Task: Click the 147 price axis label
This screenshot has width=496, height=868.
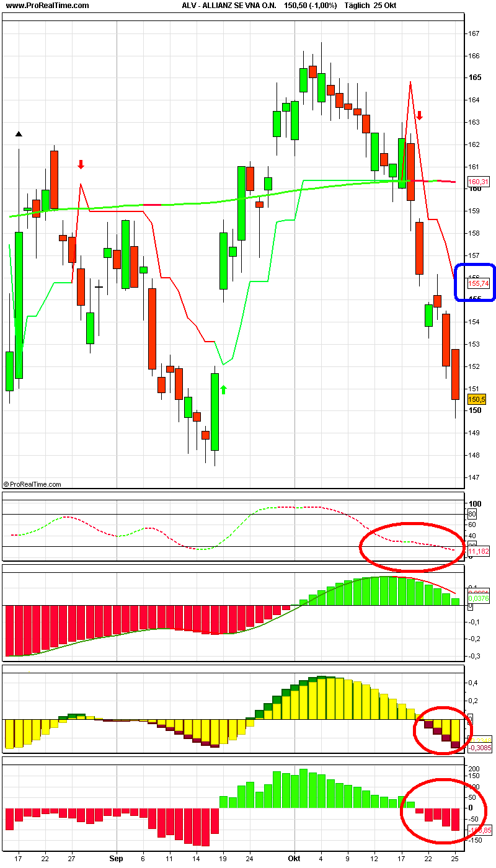Action: click(474, 477)
